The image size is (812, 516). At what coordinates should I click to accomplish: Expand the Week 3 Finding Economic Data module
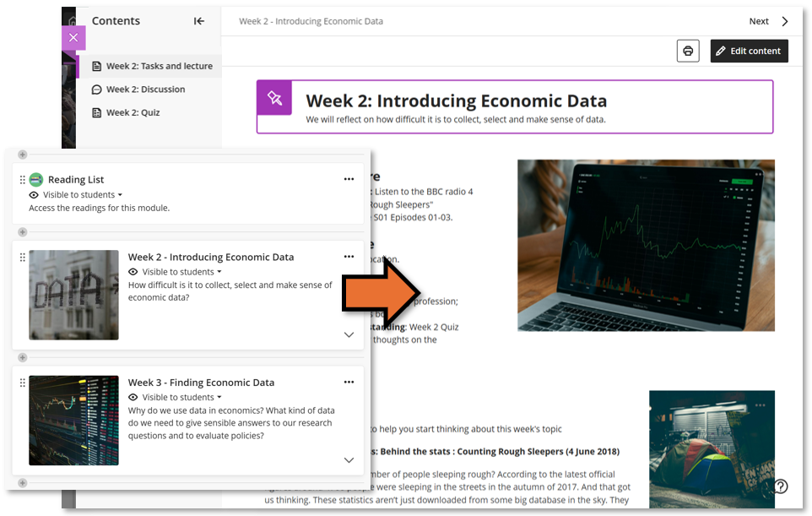349,460
